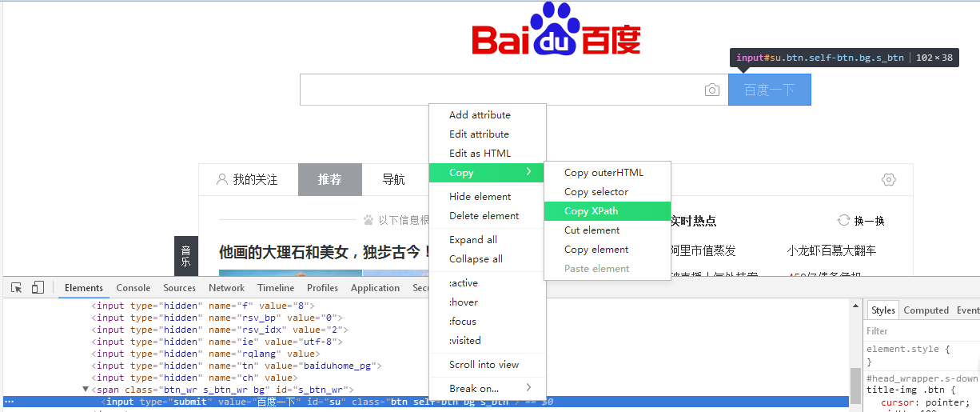The image size is (980, 412).
Task: Open the 小龙虾百慕大翻车 hot topic link
Action: 831,250
